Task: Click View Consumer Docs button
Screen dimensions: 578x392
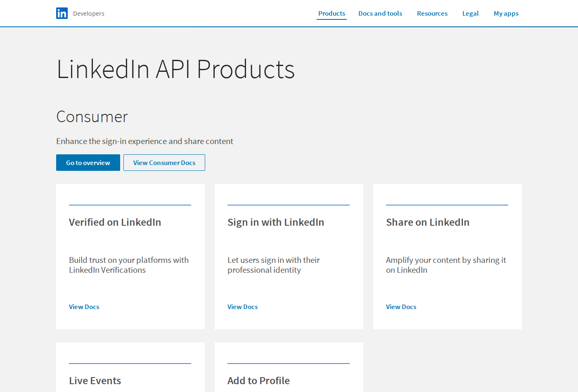Action: (x=164, y=163)
